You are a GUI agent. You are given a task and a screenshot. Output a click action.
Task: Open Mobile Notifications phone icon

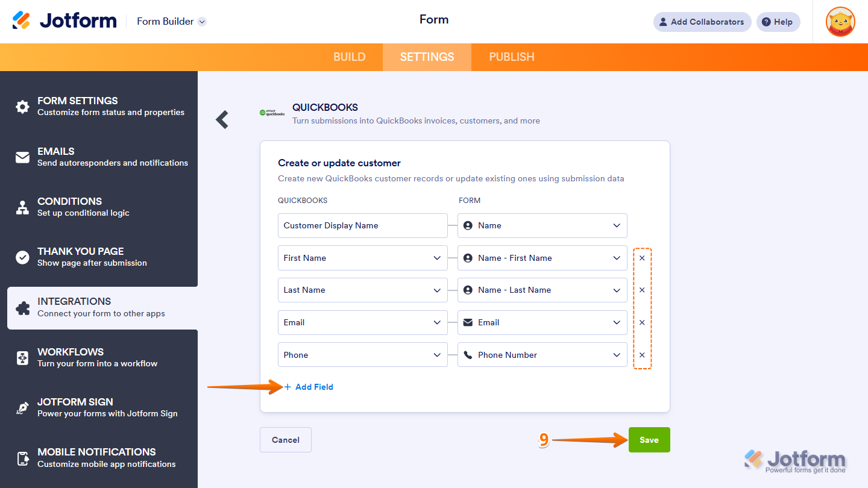22,458
